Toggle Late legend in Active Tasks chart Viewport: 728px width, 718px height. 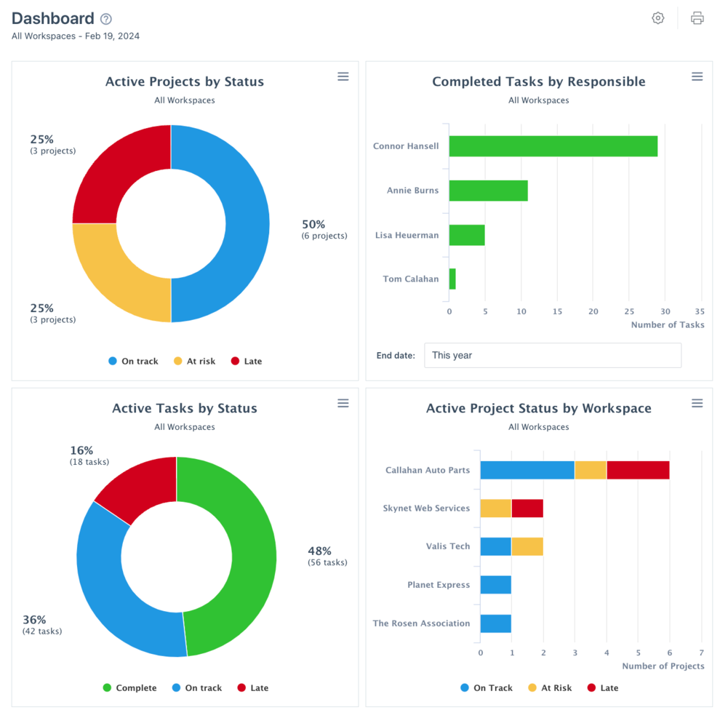point(252,688)
